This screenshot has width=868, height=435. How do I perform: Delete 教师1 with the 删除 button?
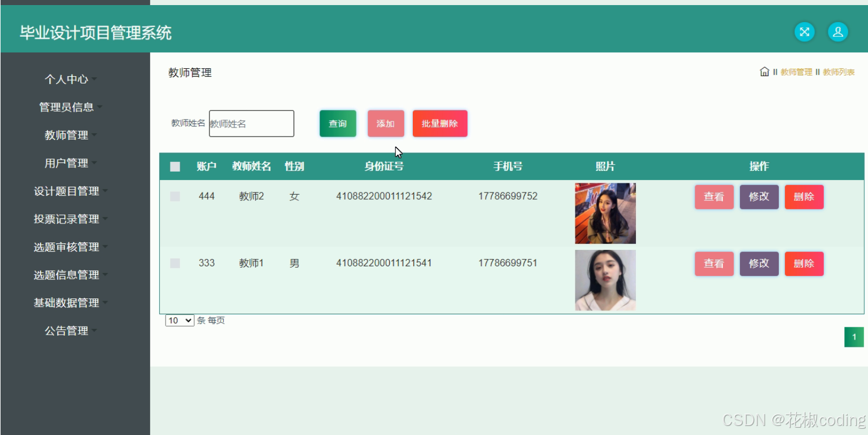point(804,263)
